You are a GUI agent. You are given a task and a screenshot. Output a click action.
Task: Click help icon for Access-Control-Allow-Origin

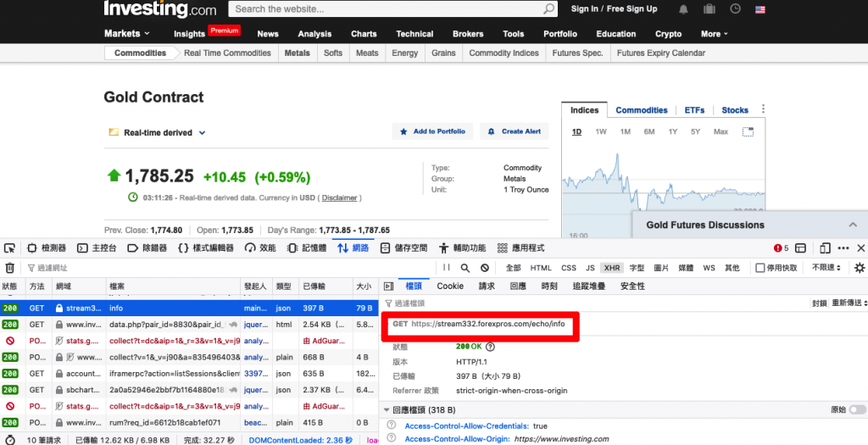(392, 438)
